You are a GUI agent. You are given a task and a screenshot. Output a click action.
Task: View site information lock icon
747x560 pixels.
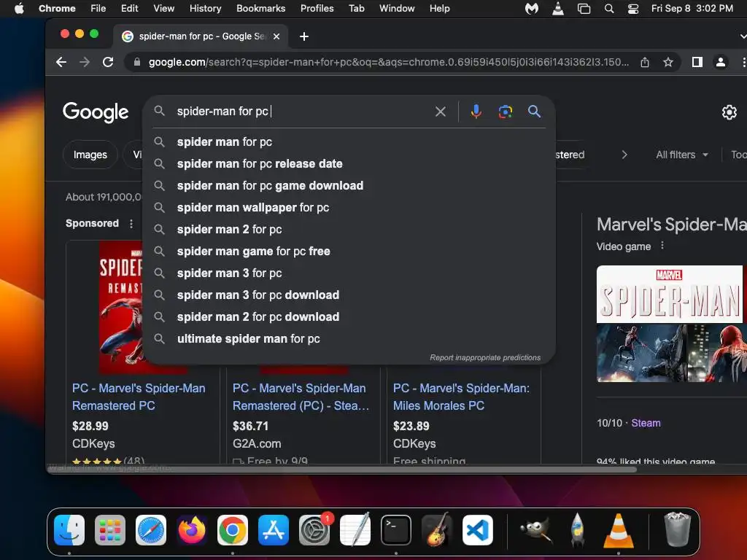(x=137, y=62)
